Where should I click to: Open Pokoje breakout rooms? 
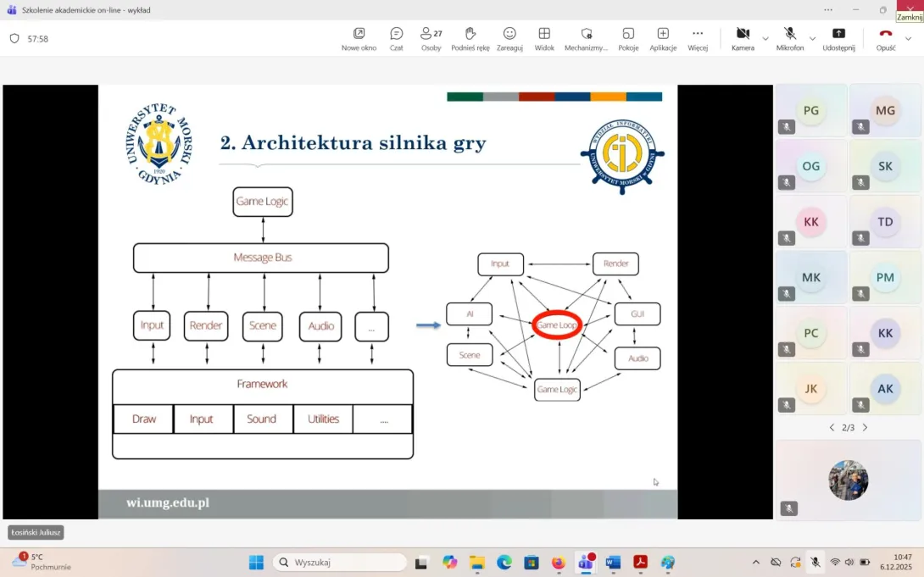[628, 38]
